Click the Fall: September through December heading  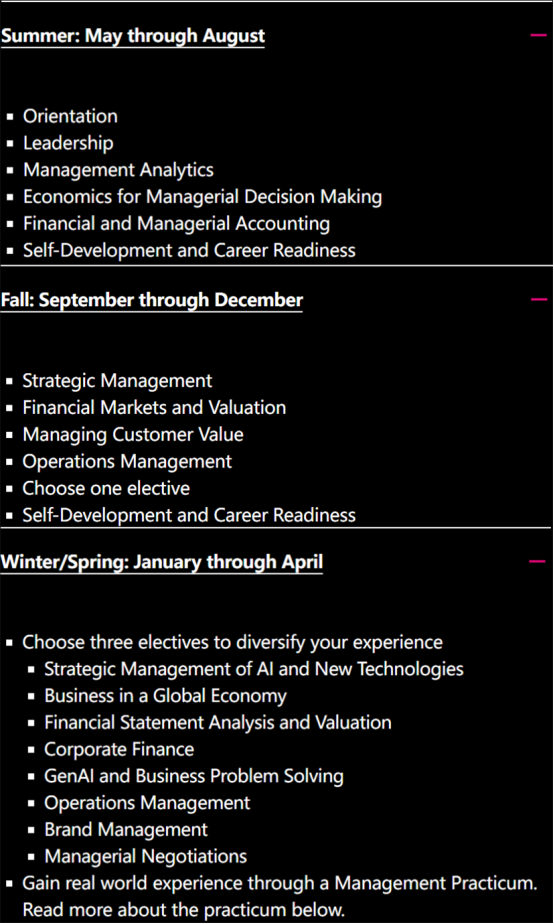point(151,300)
